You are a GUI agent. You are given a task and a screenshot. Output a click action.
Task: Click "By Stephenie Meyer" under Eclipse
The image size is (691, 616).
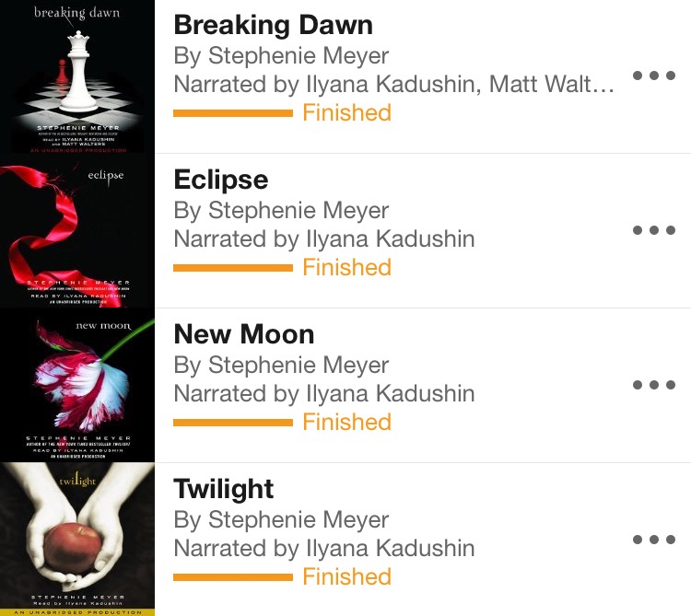click(281, 211)
